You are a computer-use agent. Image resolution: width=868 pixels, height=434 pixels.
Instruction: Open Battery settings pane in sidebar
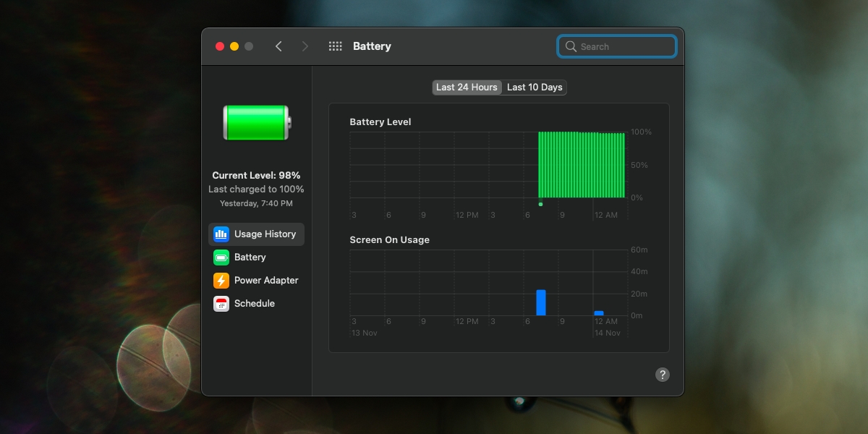pyautogui.click(x=257, y=258)
